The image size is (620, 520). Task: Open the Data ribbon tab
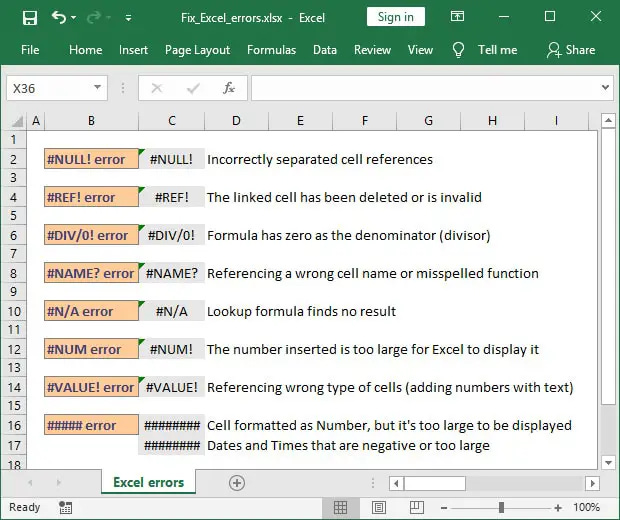coord(325,50)
